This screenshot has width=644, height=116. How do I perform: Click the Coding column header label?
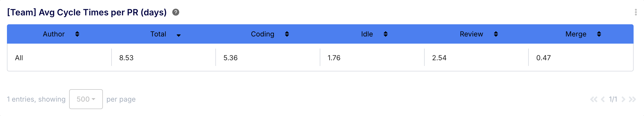[x=263, y=34]
